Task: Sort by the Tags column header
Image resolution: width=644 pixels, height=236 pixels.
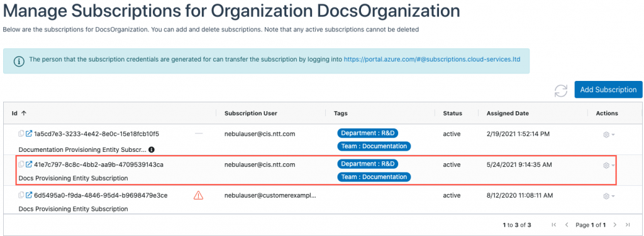Action: [340, 113]
